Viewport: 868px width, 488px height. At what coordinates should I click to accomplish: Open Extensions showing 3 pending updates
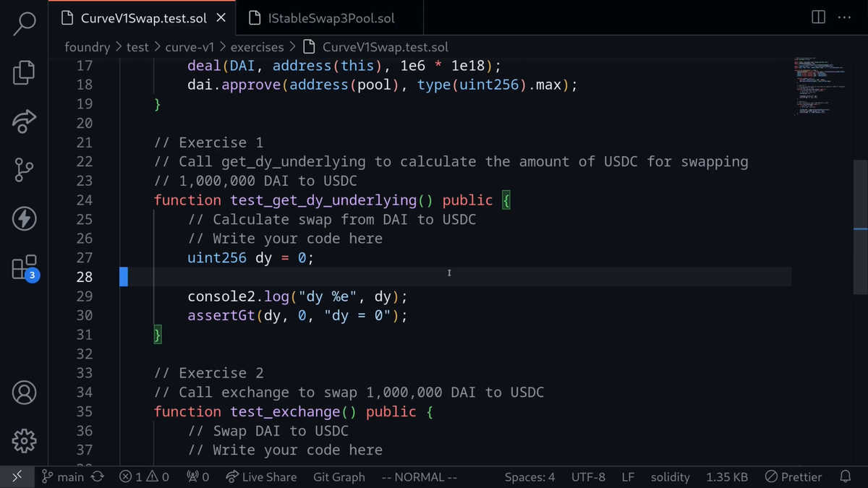point(24,267)
